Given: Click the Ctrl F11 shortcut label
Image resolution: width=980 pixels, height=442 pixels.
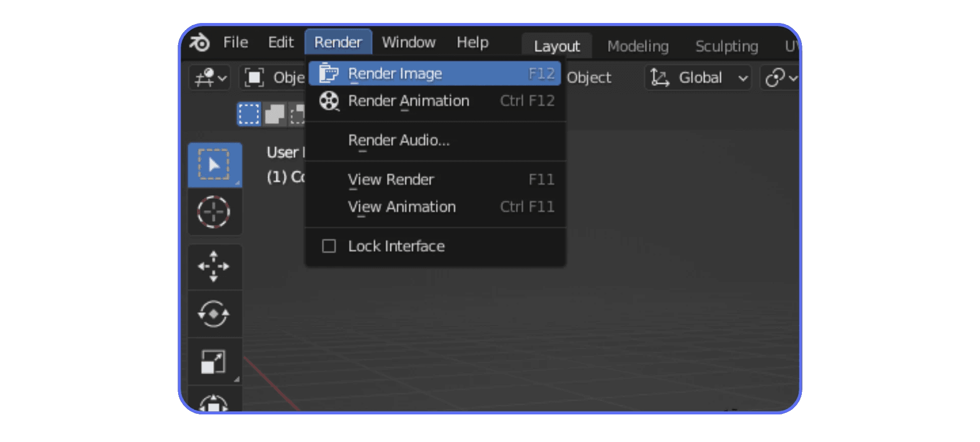Looking at the screenshot, I should pyautogui.click(x=527, y=206).
